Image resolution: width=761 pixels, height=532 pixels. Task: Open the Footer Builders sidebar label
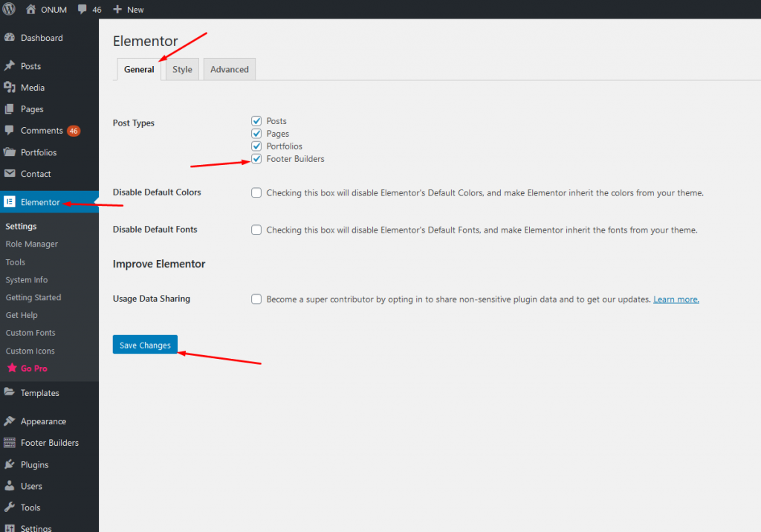tap(50, 443)
